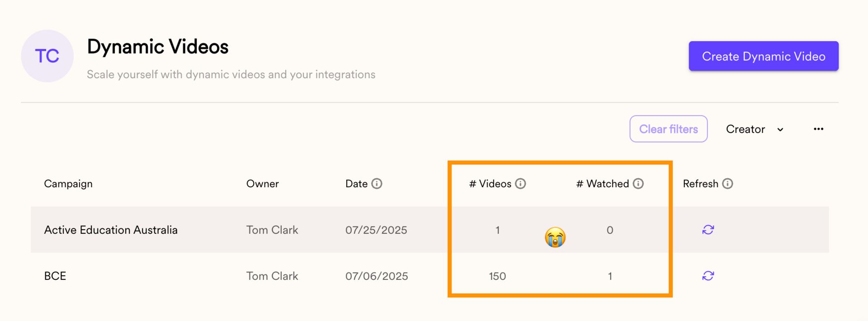Image resolution: width=868 pixels, height=321 pixels.
Task: Click the Refresh column info icon
Action: 727,184
